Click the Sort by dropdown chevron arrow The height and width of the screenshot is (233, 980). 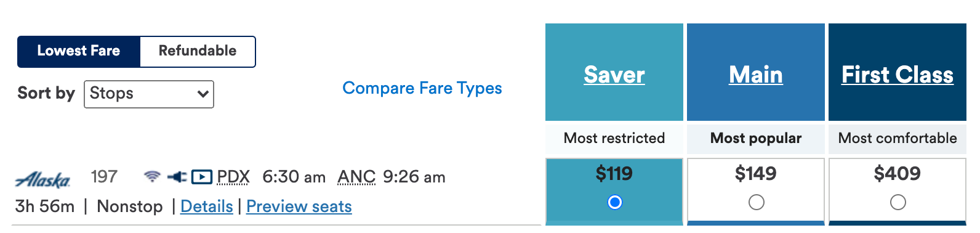tap(203, 94)
